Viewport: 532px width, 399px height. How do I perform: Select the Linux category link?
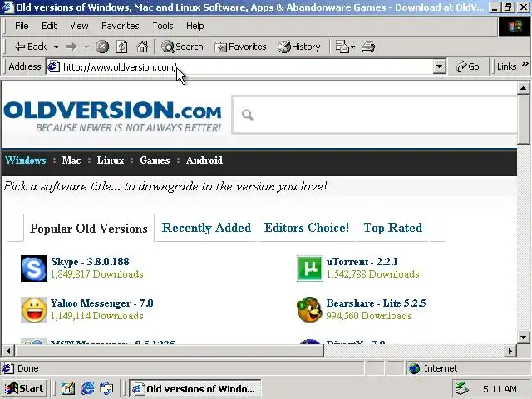[111, 160]
